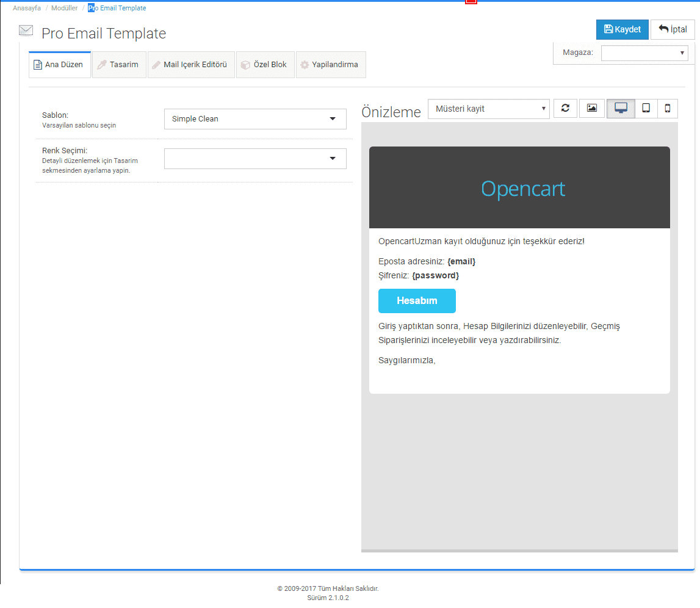Viewport: 700px width, 608px height.
Task: Click the Magaza: label
Action: [578, 52]
